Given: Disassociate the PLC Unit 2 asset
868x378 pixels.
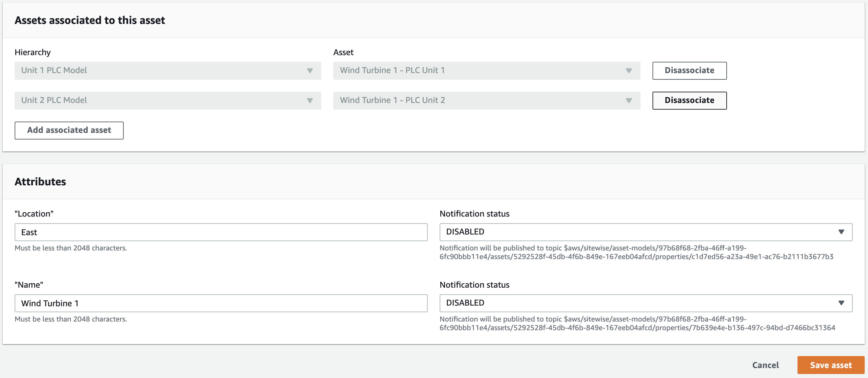Looking at the screenshot, I should point(689,100).
